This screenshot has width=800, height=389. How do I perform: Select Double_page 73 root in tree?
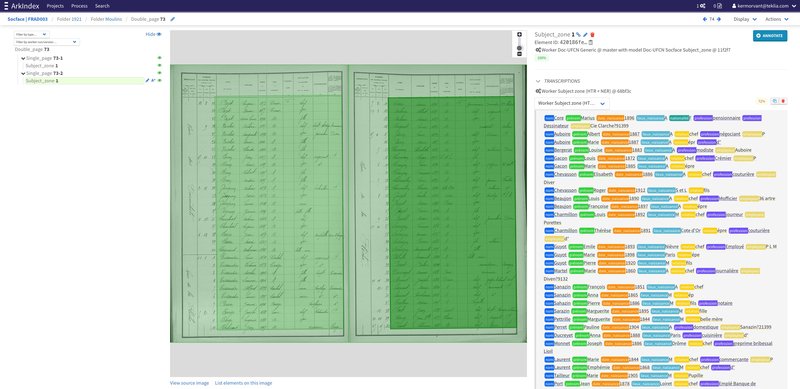coord(32,50)
